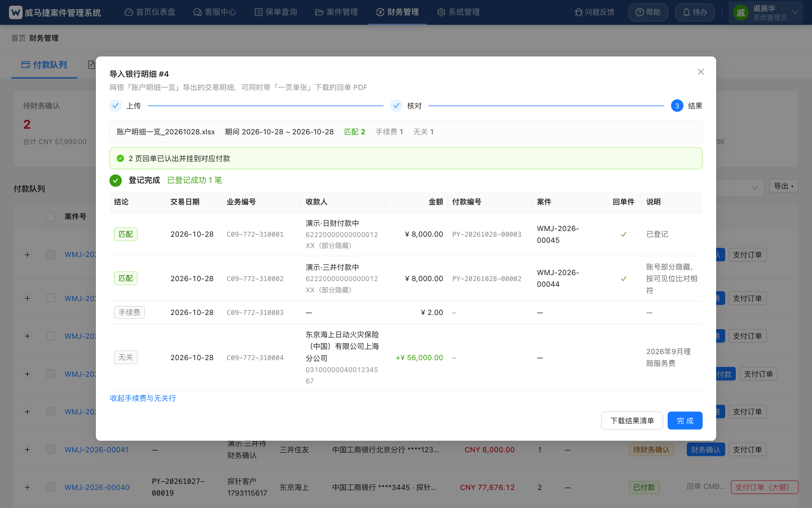Image resolution: width=812 pixels, height=508 pixels.
Task: Go to 首页 in the breadcrumb
Action: point(18,38)
